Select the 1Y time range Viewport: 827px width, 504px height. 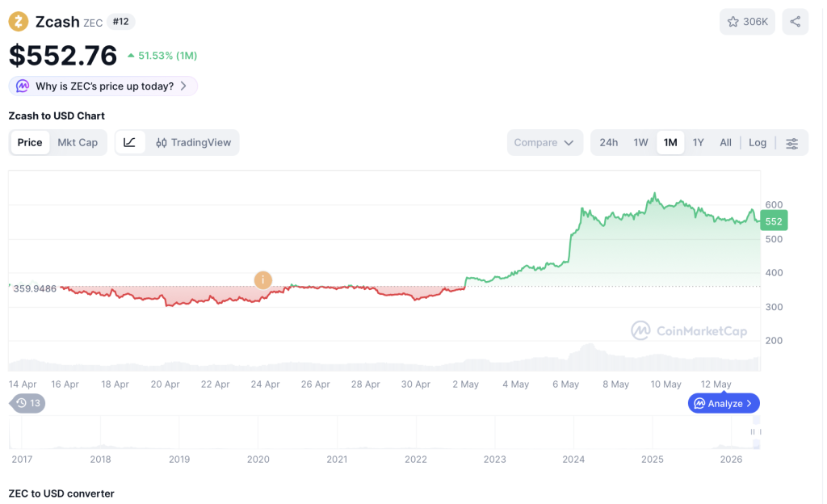698,142
